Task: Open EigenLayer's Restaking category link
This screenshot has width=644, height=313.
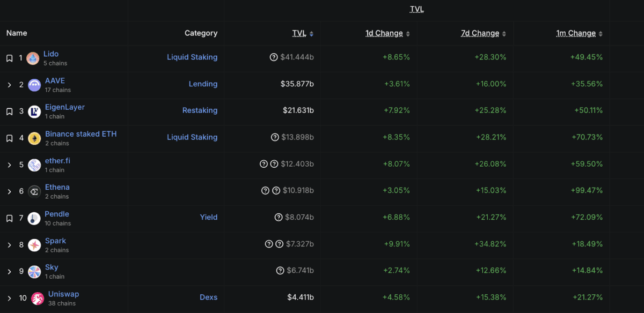Action: 200,110
